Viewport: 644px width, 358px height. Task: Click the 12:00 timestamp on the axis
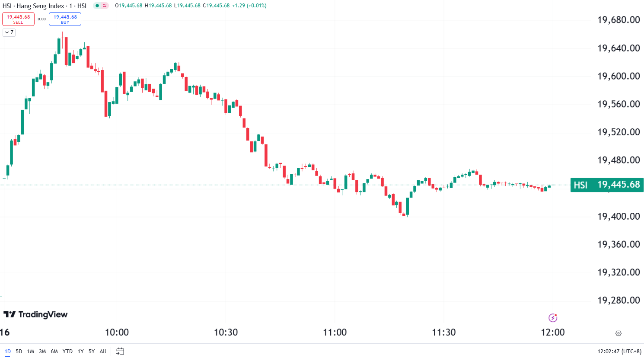[554, 332]
